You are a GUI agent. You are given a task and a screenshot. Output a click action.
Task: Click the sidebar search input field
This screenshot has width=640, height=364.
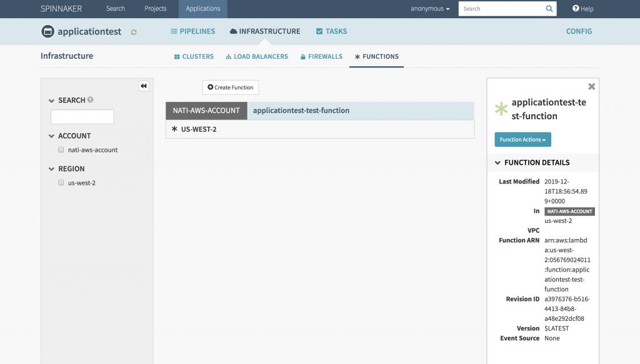[x=82, y=116]
